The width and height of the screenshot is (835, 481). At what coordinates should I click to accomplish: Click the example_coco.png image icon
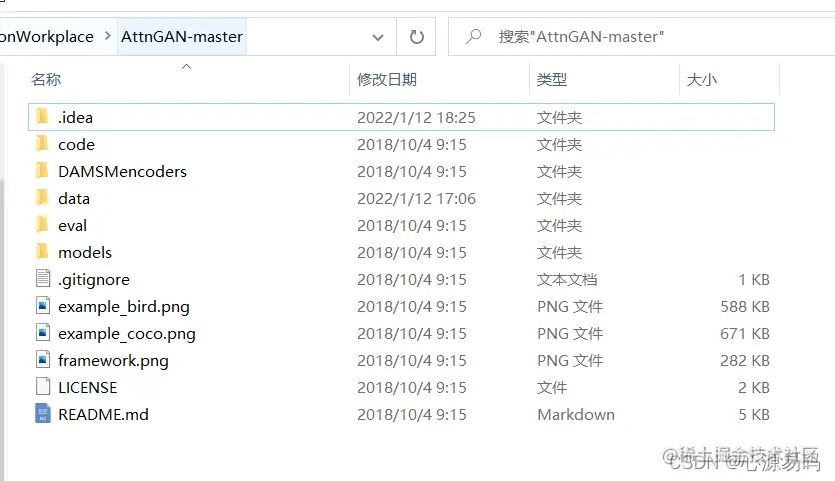click(x=43, y=333)
